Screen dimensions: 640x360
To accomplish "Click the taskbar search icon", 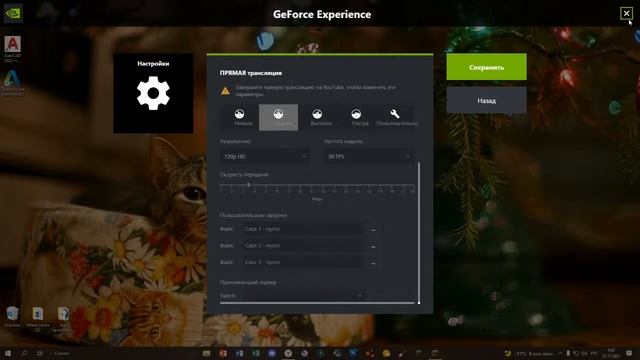I will [24, 353].
